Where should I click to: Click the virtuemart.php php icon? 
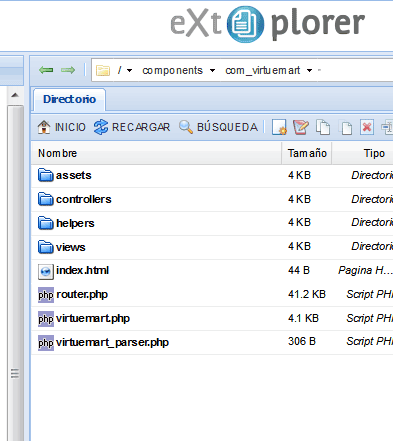point(46,319)
